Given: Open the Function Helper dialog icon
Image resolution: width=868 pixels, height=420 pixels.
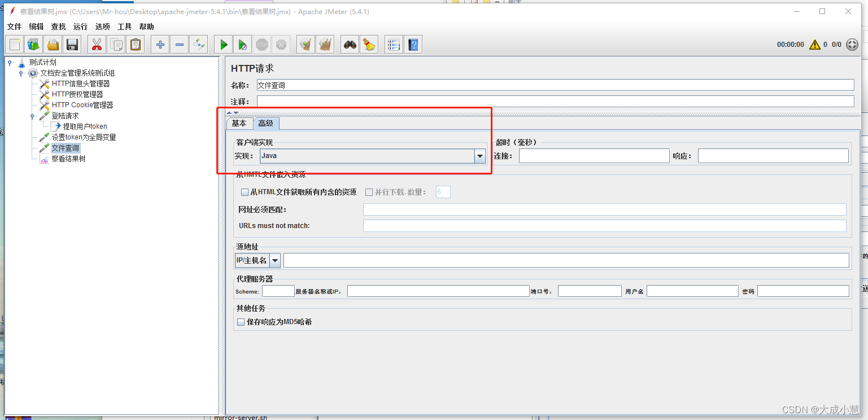Looking at the screenshot, I should (x=394, y=44).
